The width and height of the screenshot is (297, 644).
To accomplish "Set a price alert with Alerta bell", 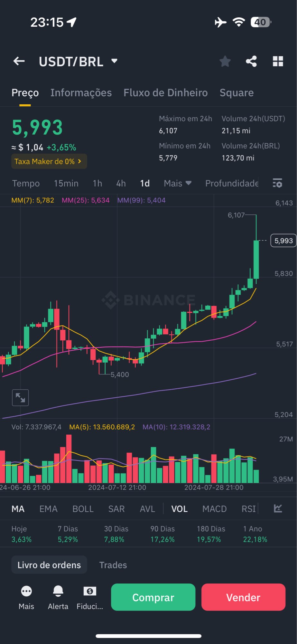I will (58, 598).
